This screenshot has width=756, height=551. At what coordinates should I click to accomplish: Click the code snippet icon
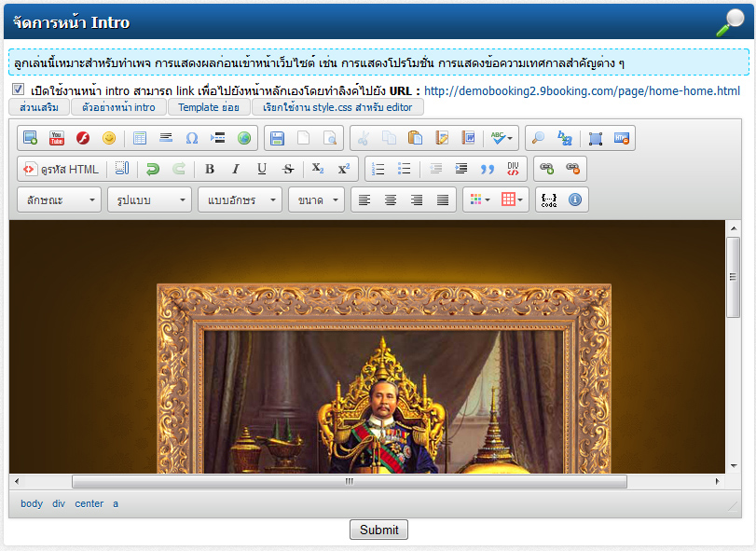point(549,200)
